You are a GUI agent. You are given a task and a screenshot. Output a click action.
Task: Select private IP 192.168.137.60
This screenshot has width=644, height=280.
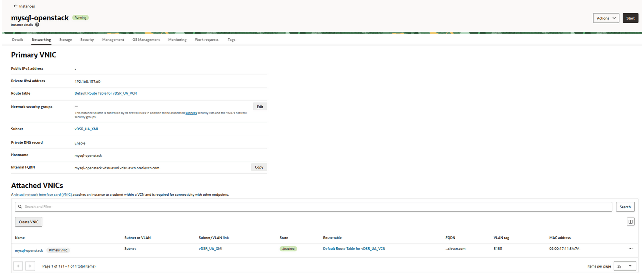pyautogui.click(x=88, y=81)
